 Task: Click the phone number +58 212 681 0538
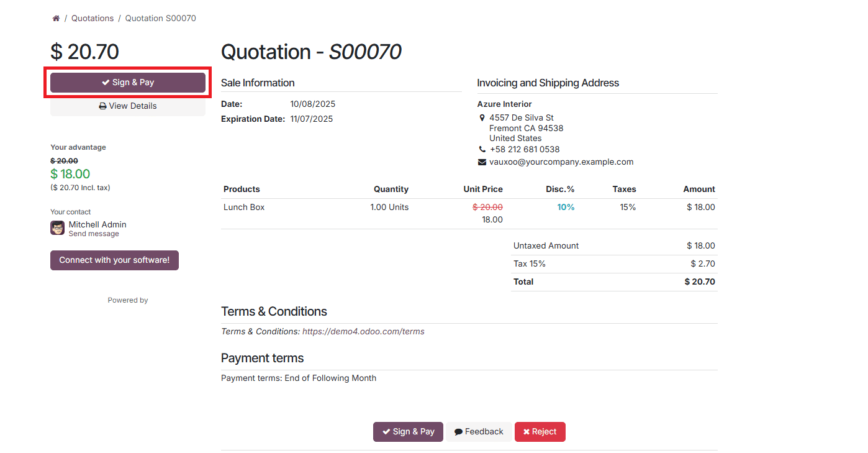click(524, 150)
